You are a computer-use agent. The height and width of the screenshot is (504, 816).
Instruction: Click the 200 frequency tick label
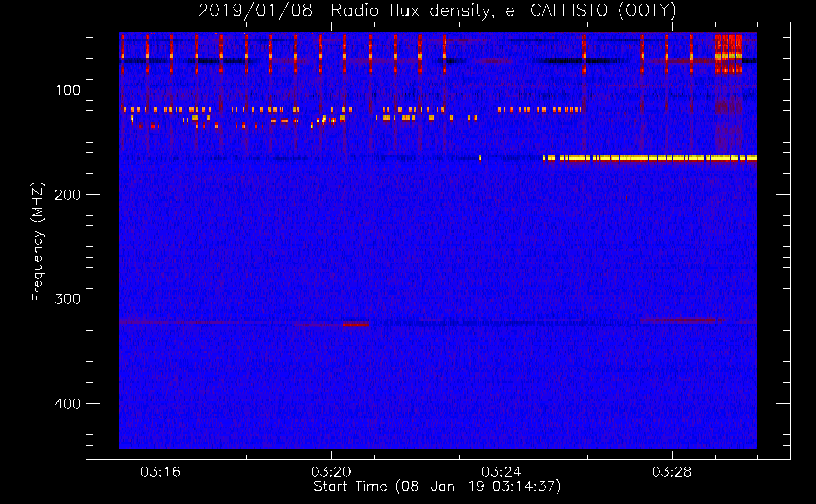pyautogui.click(x=68, y=195)
